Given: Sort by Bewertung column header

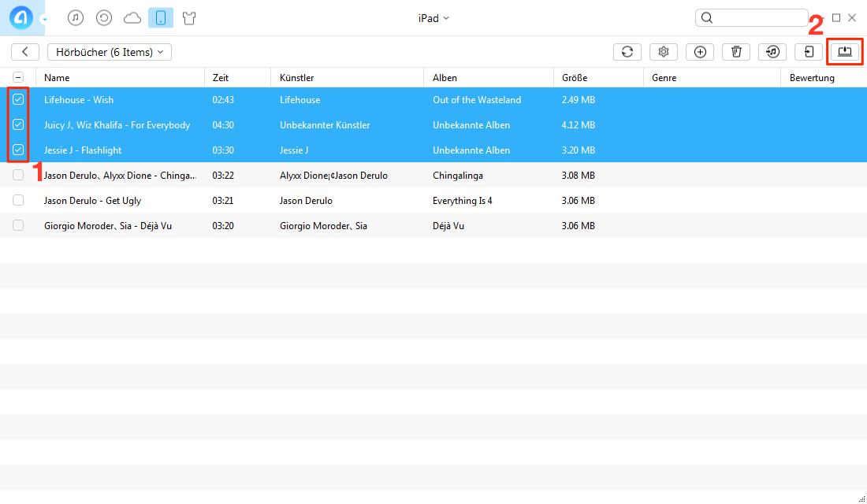Looking at the screenshot, I should pyautogui.click(x=824, y=78).
